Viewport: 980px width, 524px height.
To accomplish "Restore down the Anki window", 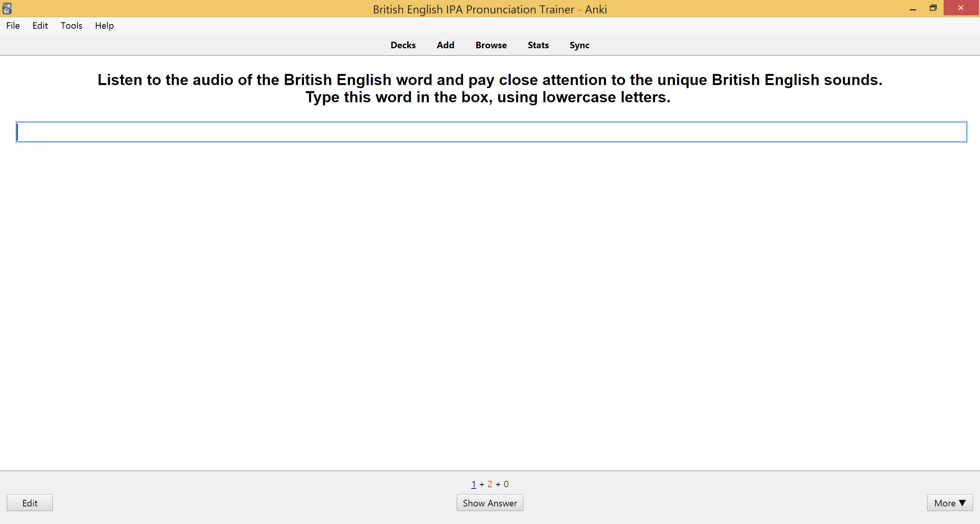I will click(933, 8).
